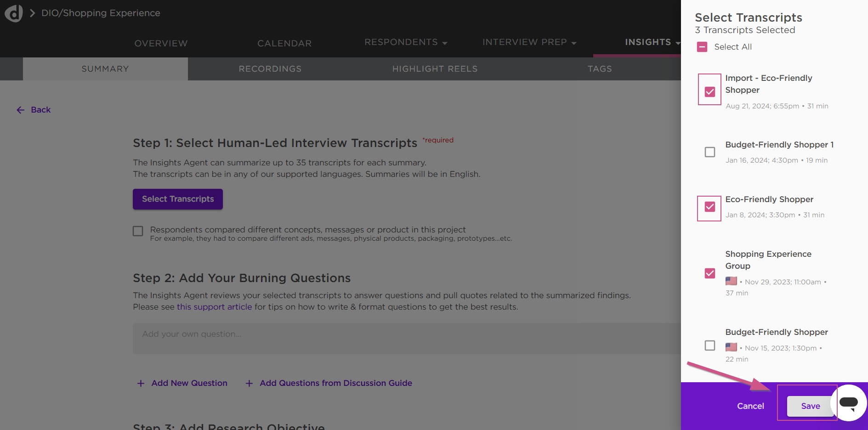Uncheck Eco-Friendly Shopper Jan 8 transcript
868x430 pixels.
[710, 207]
